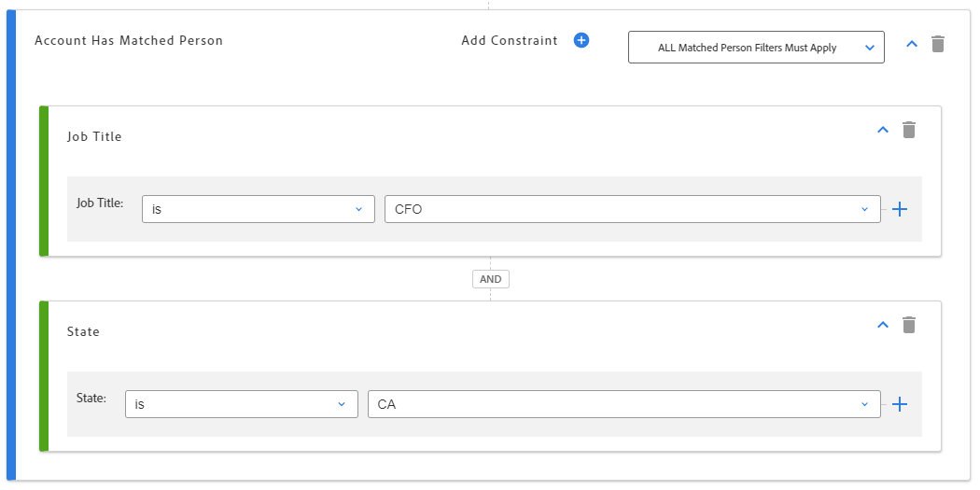Collapse the Account Has Matched Person section
The image size is (980, 490).
click(912, 44)
